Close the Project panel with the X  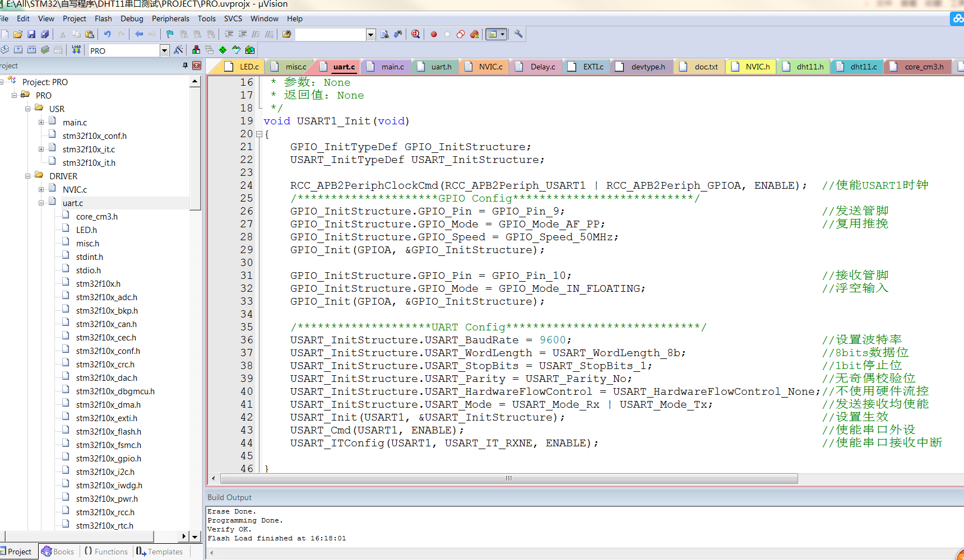click(x=197, y=66)
